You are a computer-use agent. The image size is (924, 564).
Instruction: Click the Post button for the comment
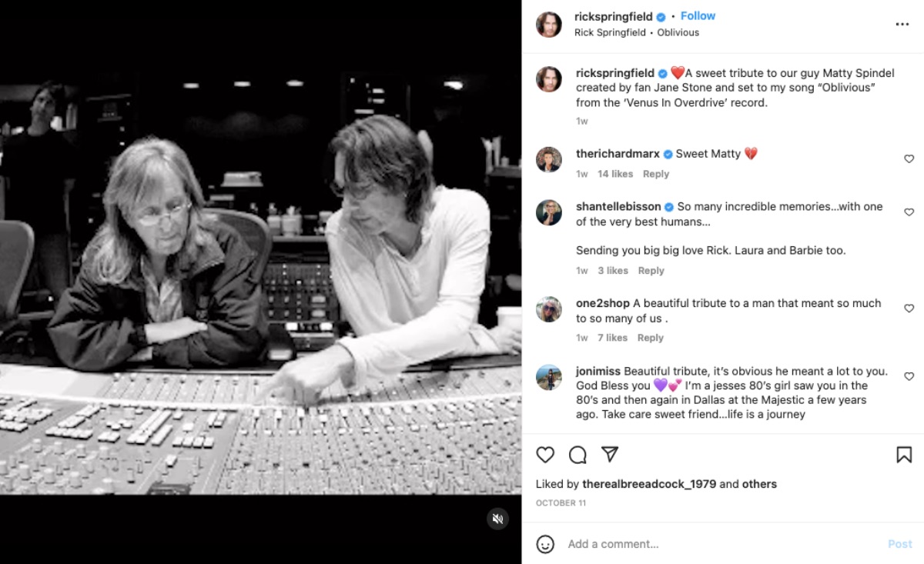coord(902,544)
